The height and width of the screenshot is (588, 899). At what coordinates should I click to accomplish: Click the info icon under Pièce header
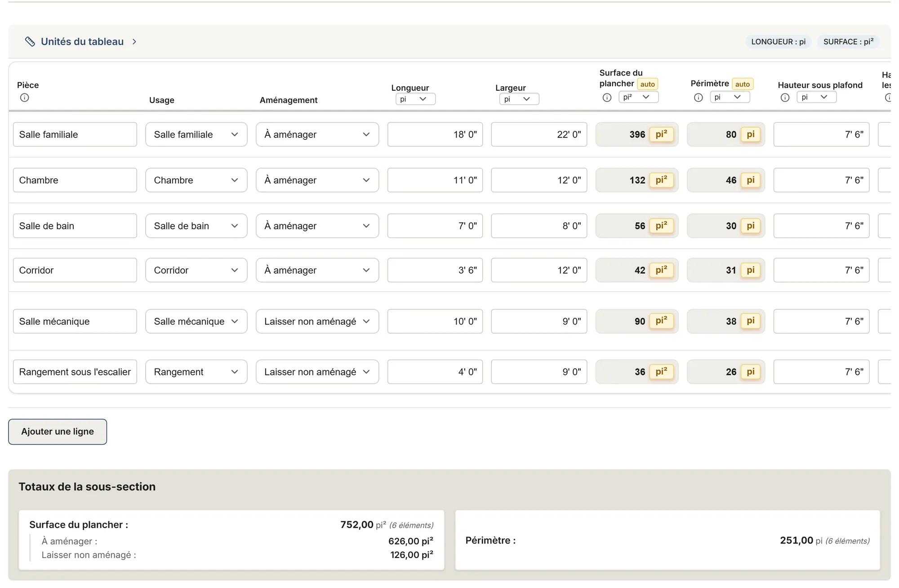(25, 98)
